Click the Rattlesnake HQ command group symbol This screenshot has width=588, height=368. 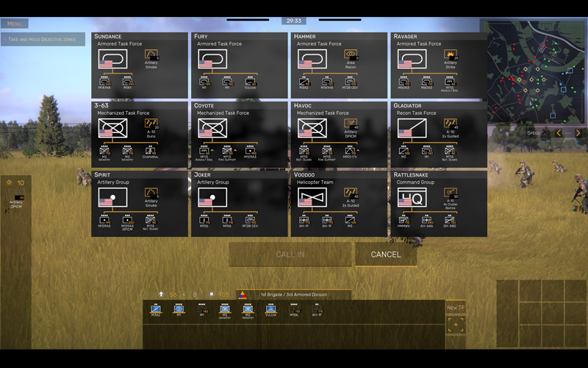click(x=412, y=197)
